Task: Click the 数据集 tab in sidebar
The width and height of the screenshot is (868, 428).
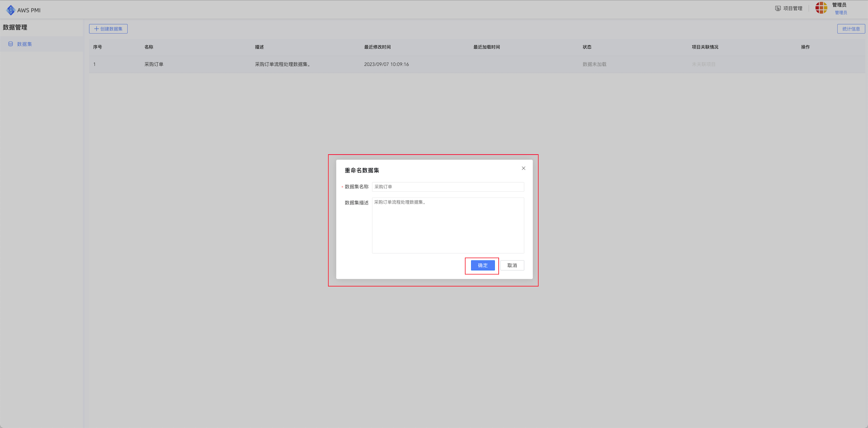Action: pos(24,44)
